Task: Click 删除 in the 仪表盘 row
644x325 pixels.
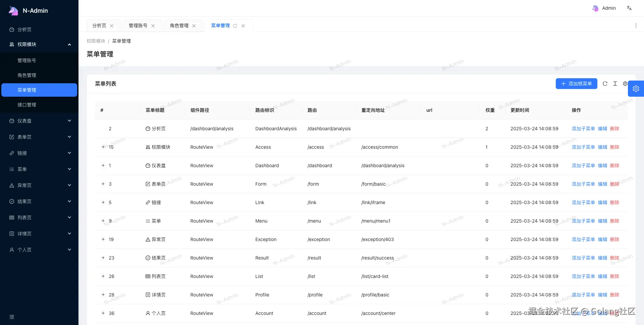Action: [x=614, y=166]
